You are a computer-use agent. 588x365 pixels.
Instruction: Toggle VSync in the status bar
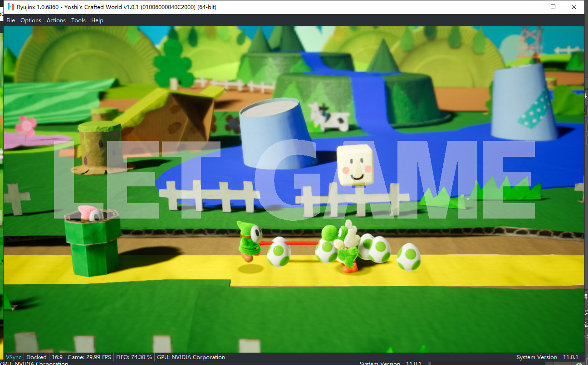click(x=14, y=357)
